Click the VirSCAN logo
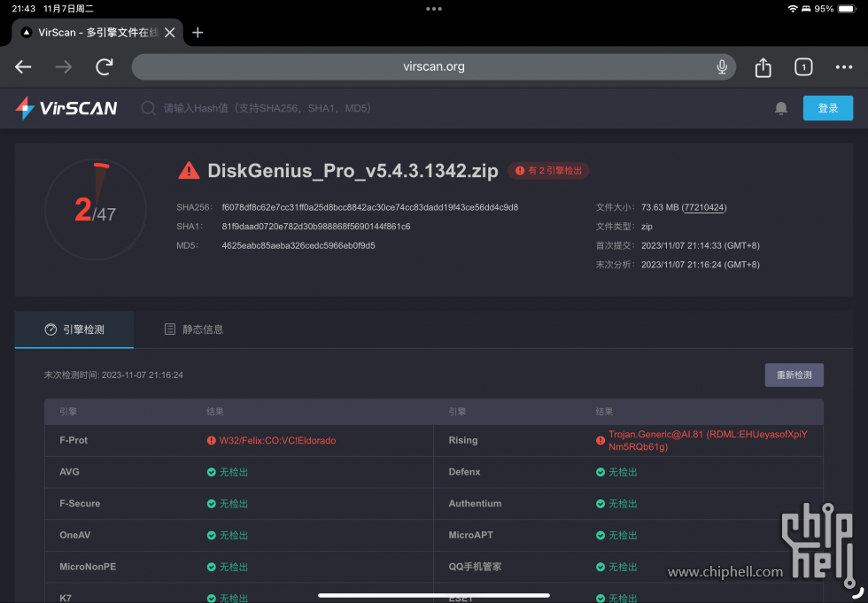868x603 pixels. point(66,108)
